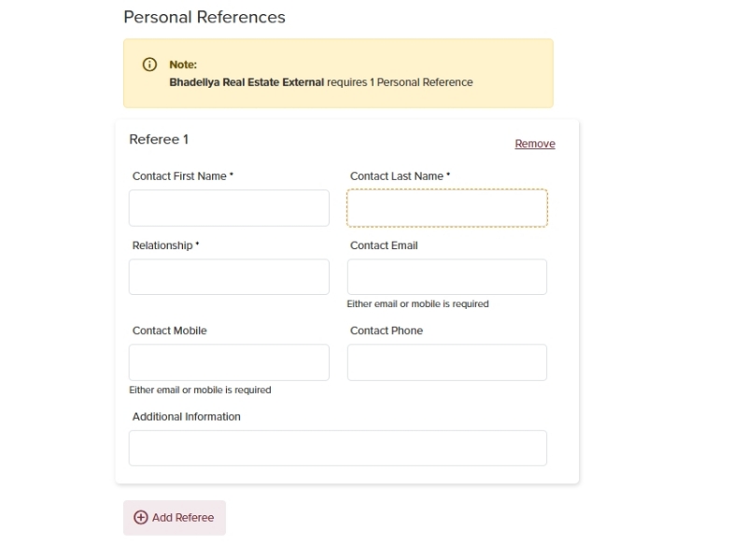The width and height of the screenshot is (747, 560).
Task: Click the Relationship field label
Action: click(x=165, y=245)
